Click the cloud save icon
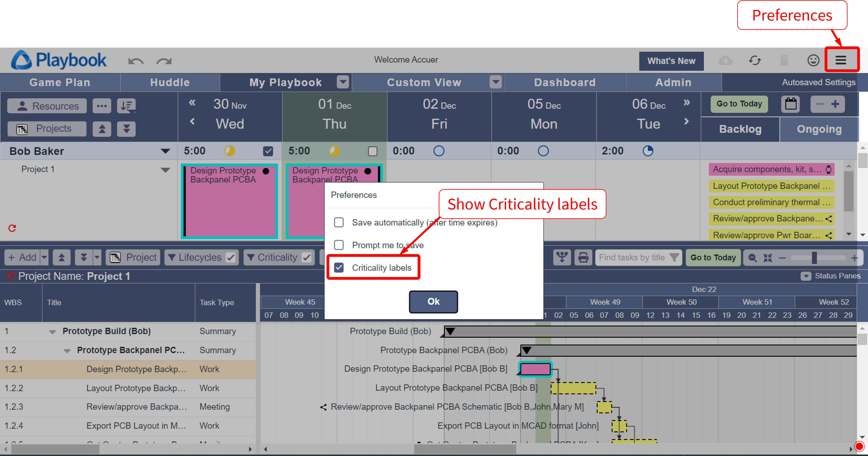The height and width of the screenshot is (456, 868). pos(725,61)
